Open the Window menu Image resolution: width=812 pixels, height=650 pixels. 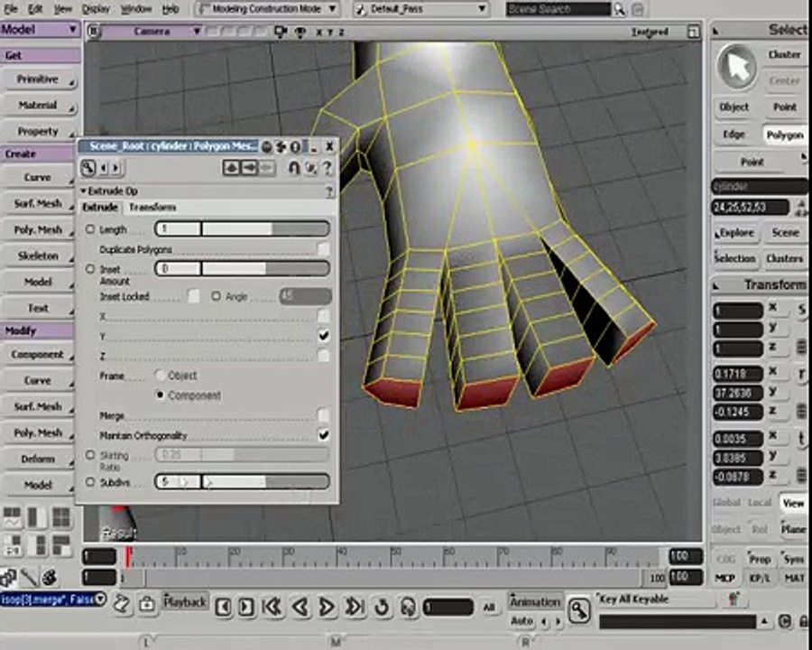coord(136,9)
